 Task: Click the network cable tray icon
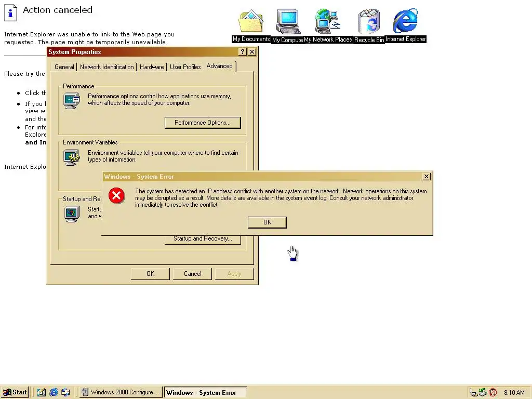[x=474, y=393]
